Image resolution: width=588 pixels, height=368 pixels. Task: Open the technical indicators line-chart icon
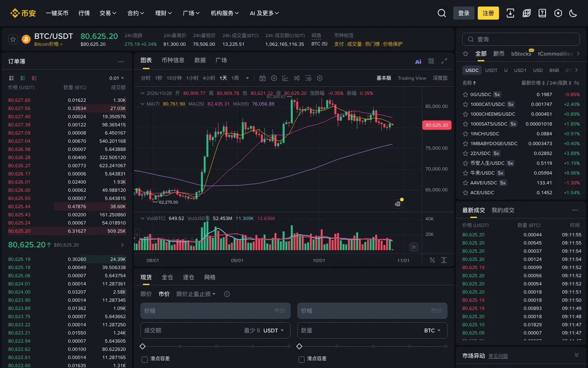click(285, 78)
